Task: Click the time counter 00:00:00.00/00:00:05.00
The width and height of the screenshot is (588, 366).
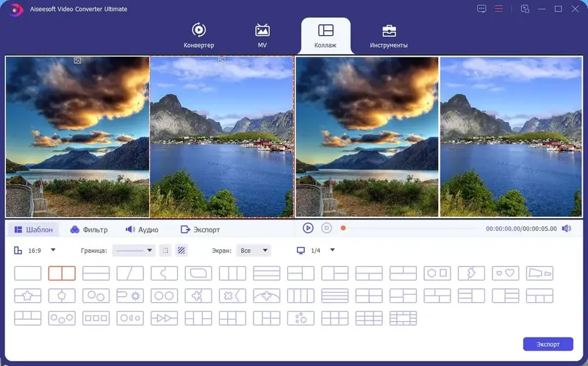Action: click(x=521, y=229)
